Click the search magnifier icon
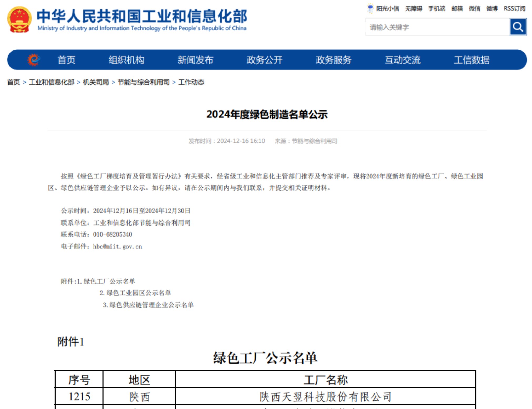The image size is (532, 409). [518, 27]
